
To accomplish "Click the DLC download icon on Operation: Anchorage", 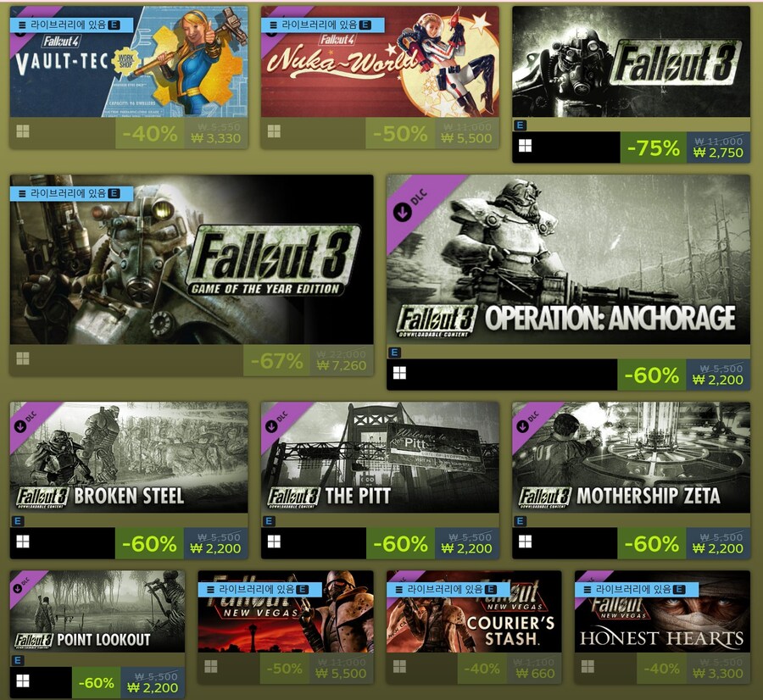I will coord(402,212).
